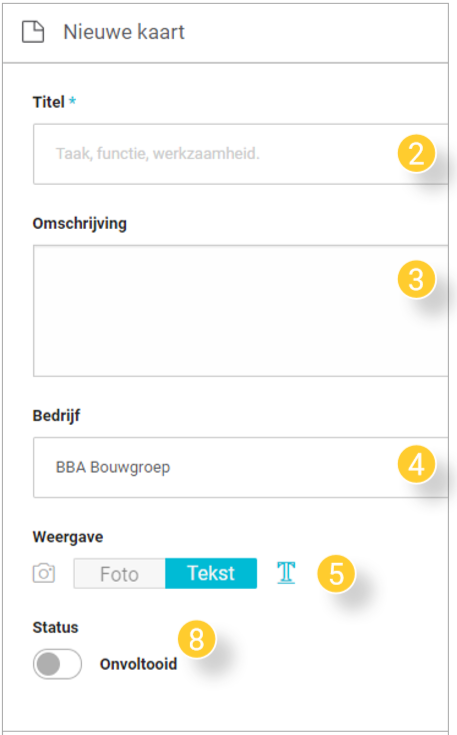The width and height of the screenshot is (457, 735).
Task: Select the Foto display option
Action: pos(120,573)
